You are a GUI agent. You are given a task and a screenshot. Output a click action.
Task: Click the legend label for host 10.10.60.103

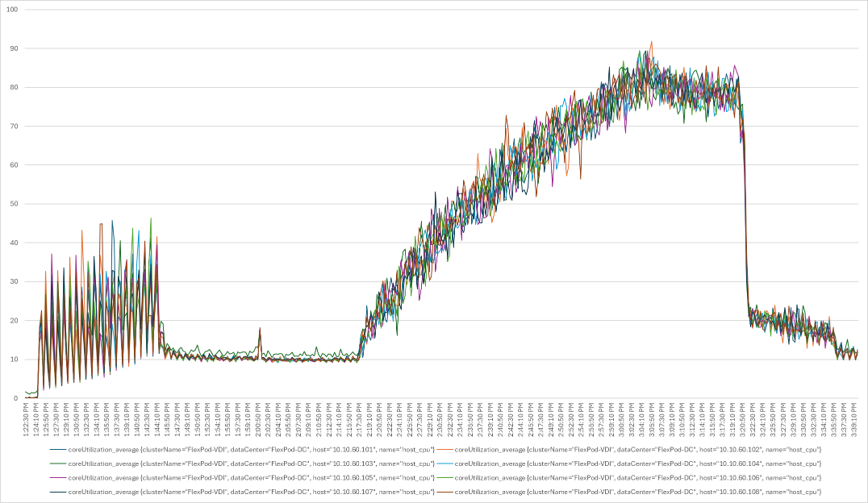(252, 464)
